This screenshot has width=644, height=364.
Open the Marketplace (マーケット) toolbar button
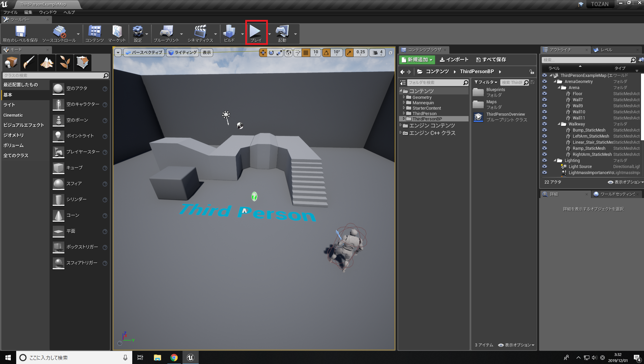(x=117, y=34)
